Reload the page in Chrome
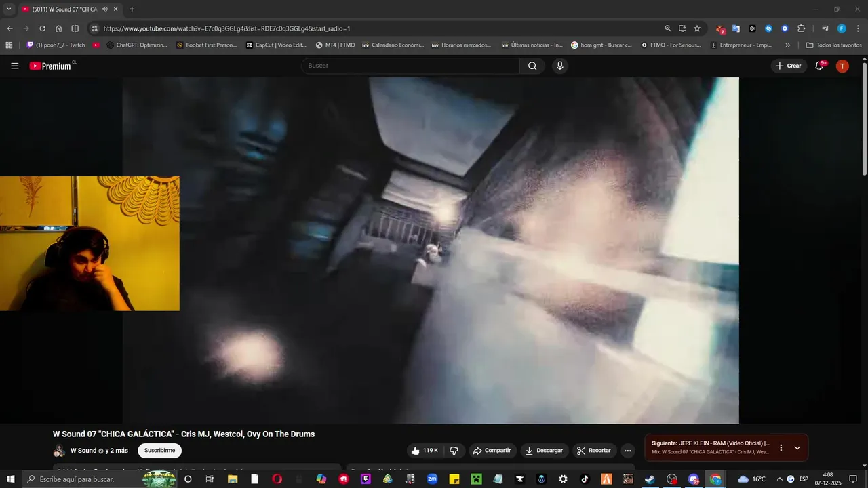Screen dimensions: 868x488 click(x=42, y=28)
